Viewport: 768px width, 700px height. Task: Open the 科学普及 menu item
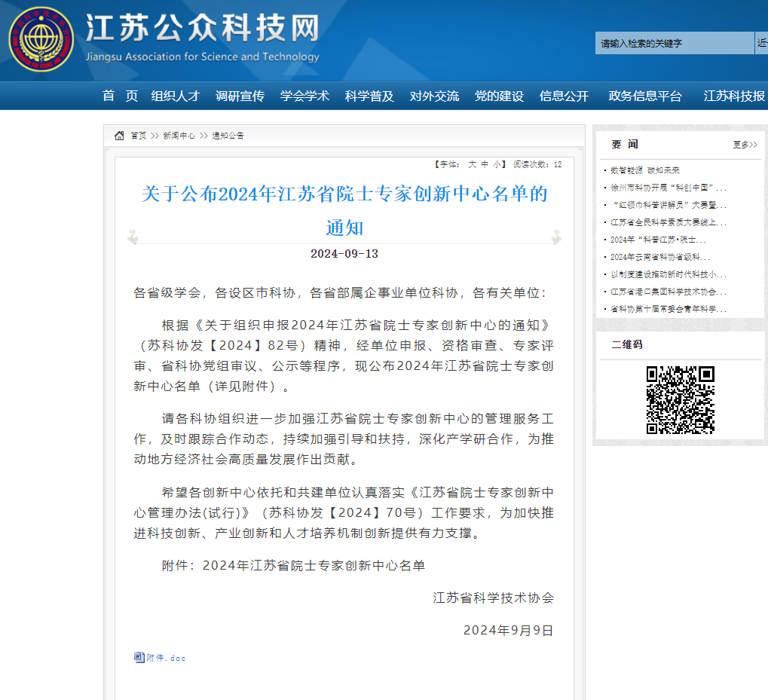369,96
